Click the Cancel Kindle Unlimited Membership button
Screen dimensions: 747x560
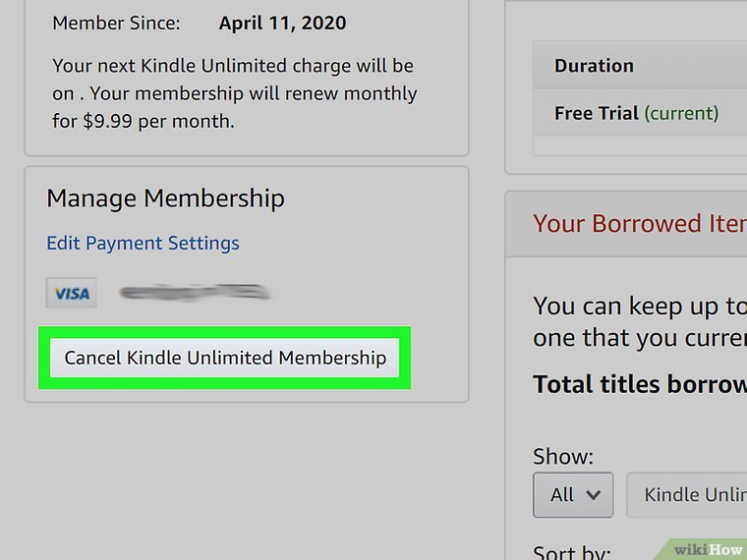click(x=225, y=358)
